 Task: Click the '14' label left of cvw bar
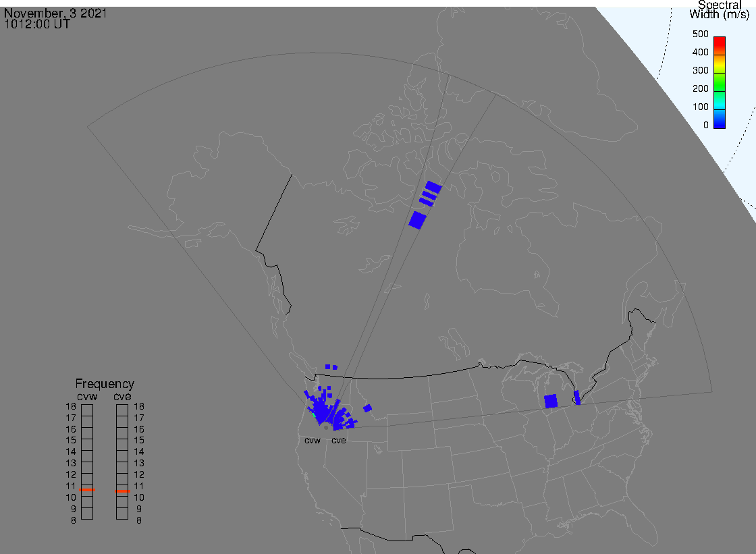coord(71,452)
